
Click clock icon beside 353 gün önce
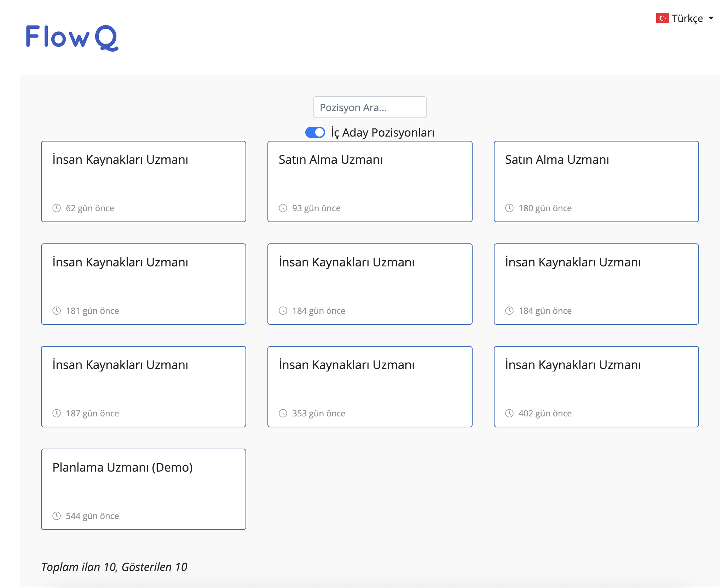[x=283, y=413]
